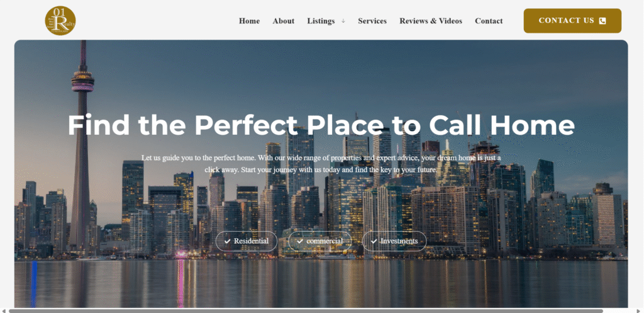644x313 pixels.
Task: Click the phone icon in Contact Us button
Action: [x=602, y=21]
